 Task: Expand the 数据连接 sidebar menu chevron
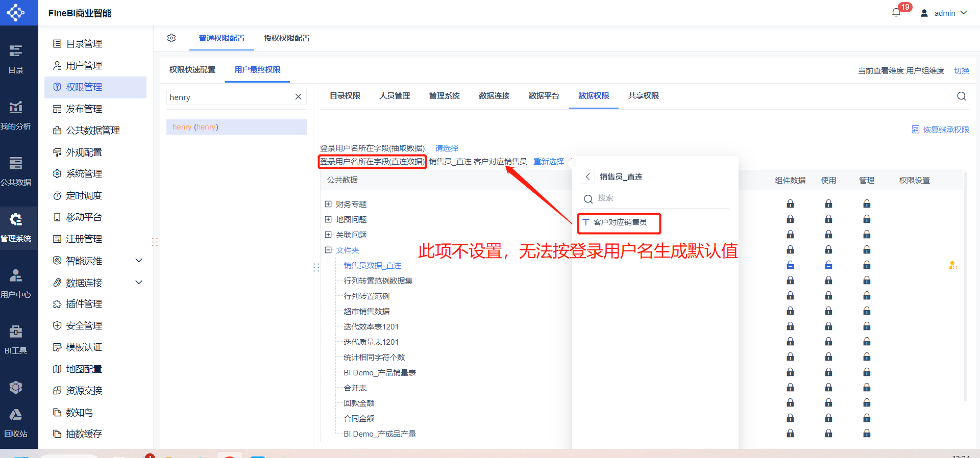tap(139, 283)
